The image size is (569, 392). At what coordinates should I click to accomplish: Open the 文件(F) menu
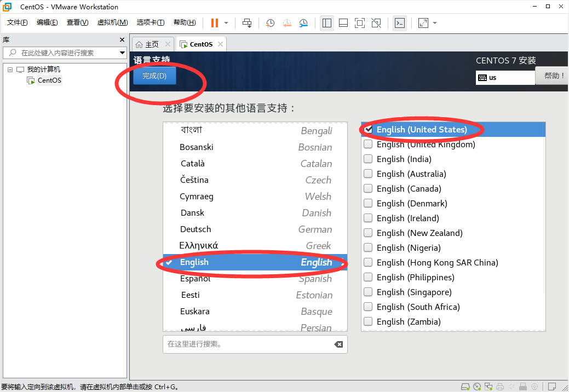click(17, 22)
